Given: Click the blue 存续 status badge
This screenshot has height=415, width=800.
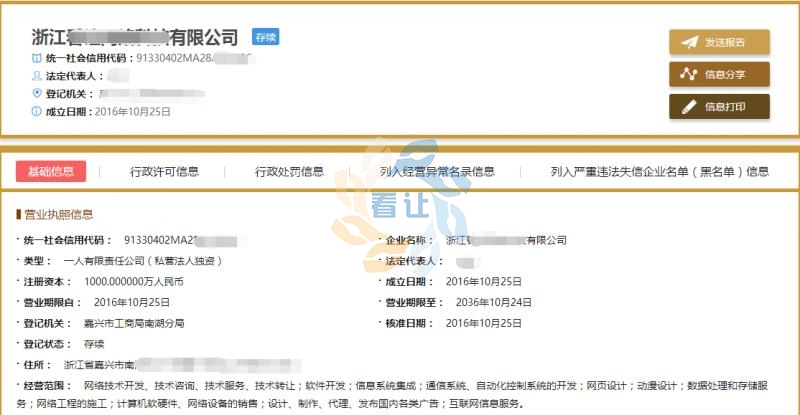Looking at the screenshot, I should click(265, 37).
